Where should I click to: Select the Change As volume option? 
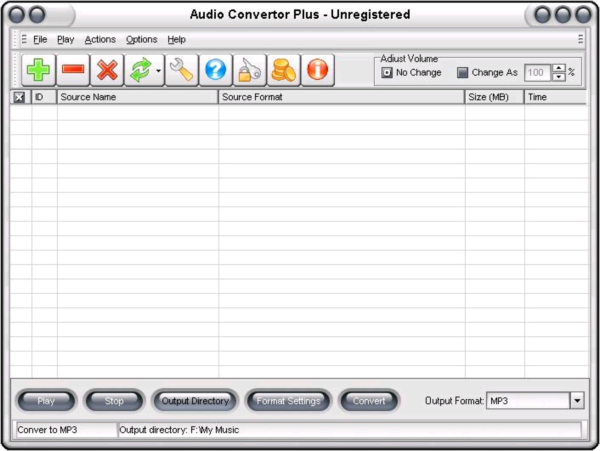[x=462, y=73]
